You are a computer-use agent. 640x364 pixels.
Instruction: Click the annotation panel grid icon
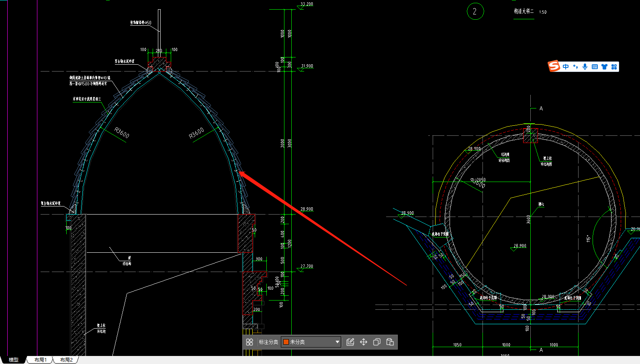pos(249,342)
